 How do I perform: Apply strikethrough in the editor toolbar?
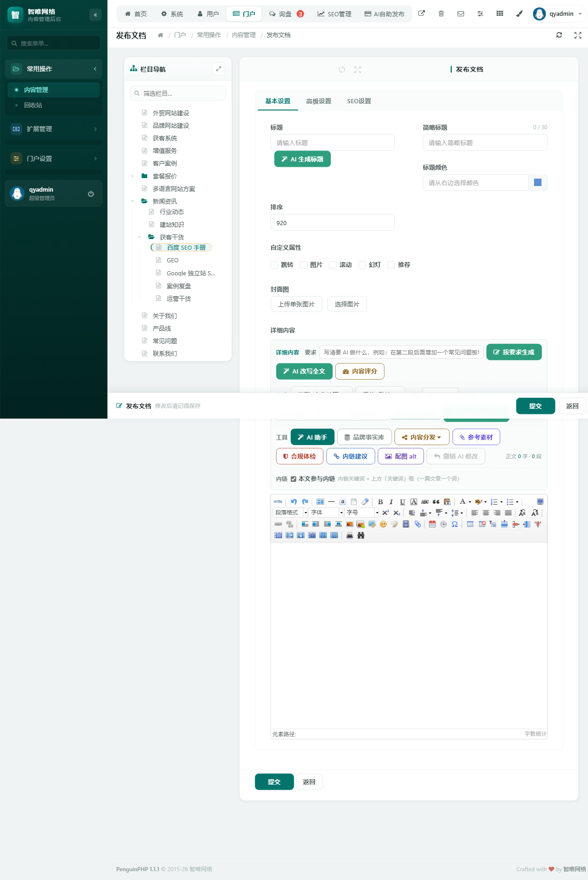click(x=425, y=502)
